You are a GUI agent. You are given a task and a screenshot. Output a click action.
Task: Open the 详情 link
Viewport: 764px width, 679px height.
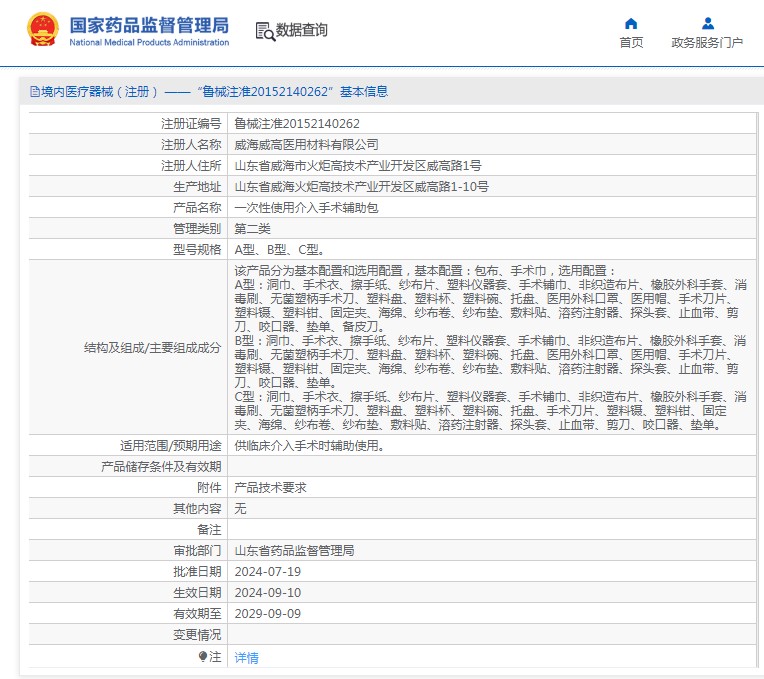click(x=247, y=658)
